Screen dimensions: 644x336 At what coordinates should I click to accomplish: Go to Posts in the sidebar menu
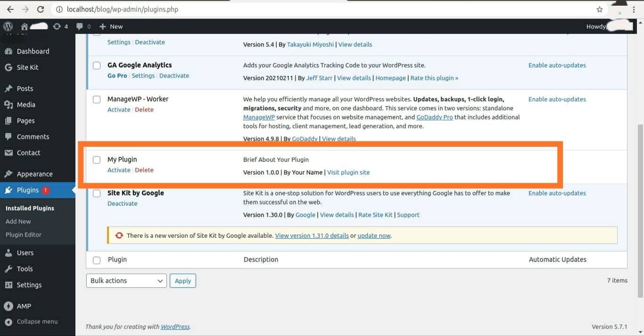pyautogui.click(x=25, y=89)
